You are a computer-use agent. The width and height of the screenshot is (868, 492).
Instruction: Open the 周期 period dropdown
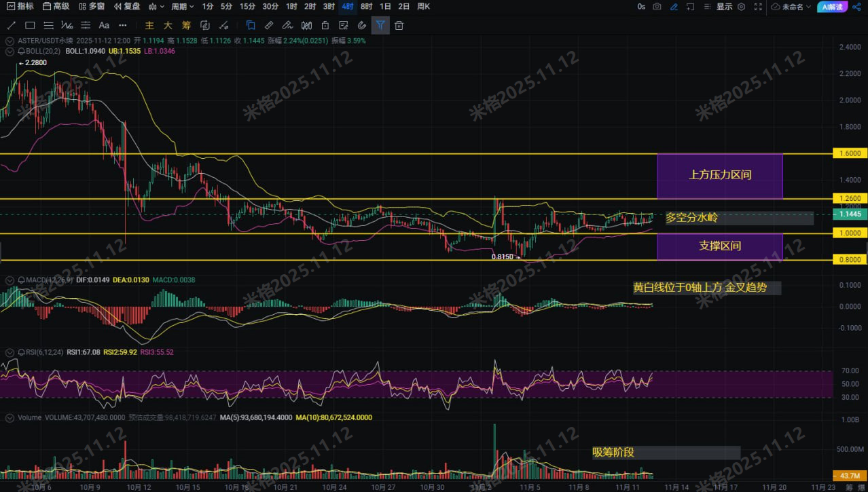click(182, 6)
